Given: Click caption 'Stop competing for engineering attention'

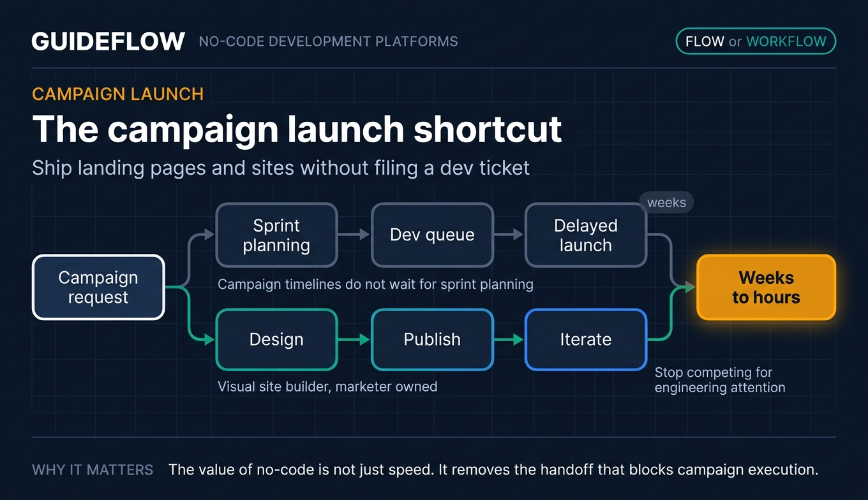Looking at the screenshot, I should point(720,380).
